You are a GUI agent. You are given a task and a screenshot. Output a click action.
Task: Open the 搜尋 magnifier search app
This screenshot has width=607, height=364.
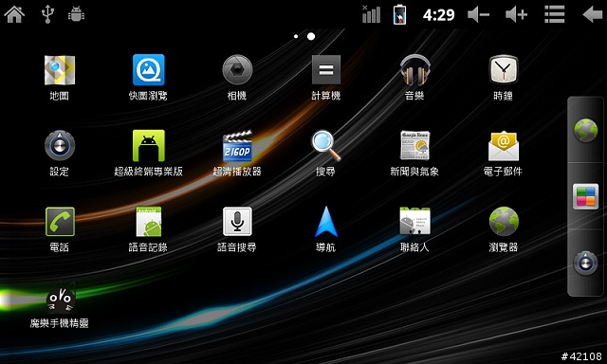326,146
